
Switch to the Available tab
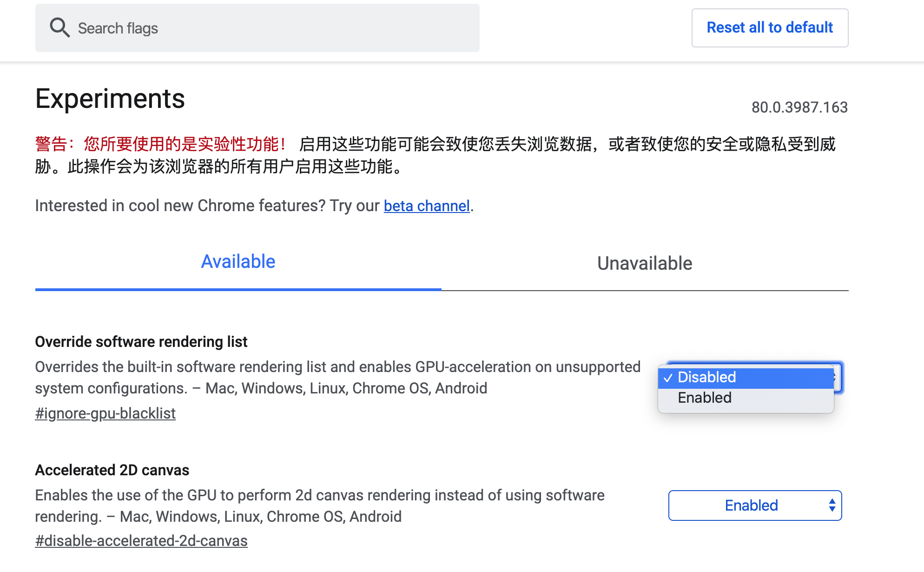(238, 261)
